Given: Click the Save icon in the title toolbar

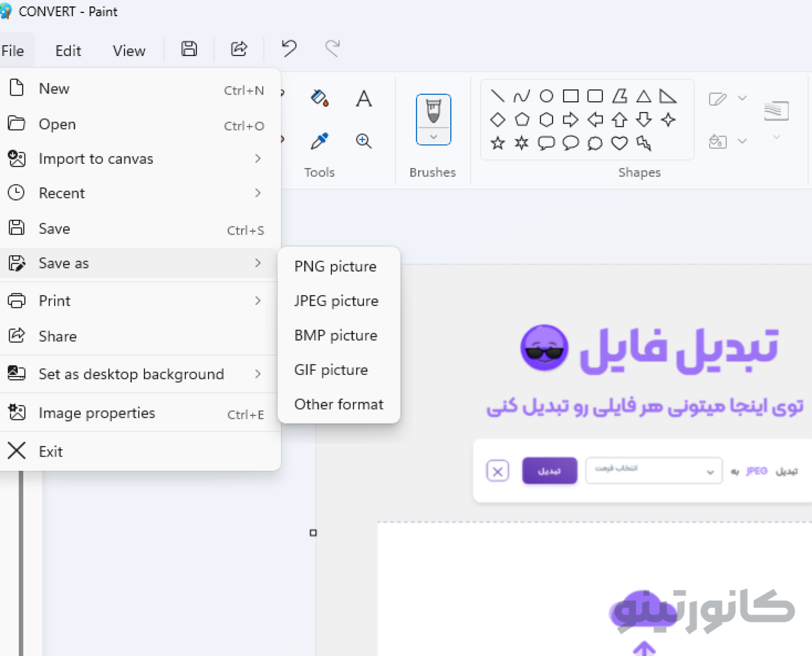Looking at the screenshot, I should (189, 49).
